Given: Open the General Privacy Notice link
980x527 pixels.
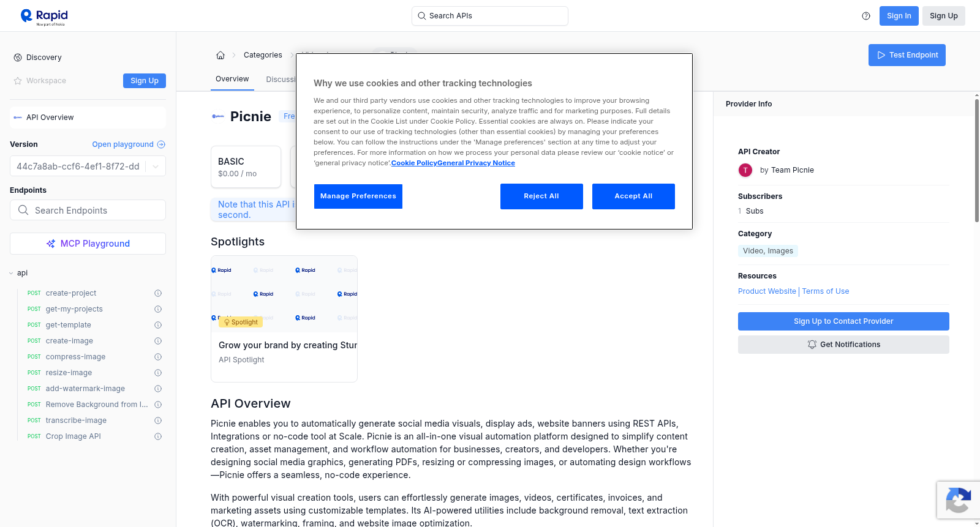Looking at the screenshot, I should (476, 163).
